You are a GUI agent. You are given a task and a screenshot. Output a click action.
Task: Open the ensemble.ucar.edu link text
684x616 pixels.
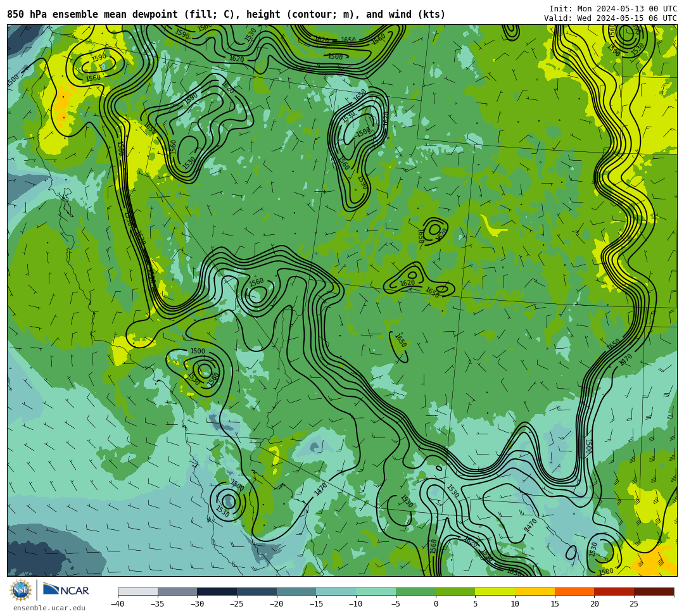point(49,608)
